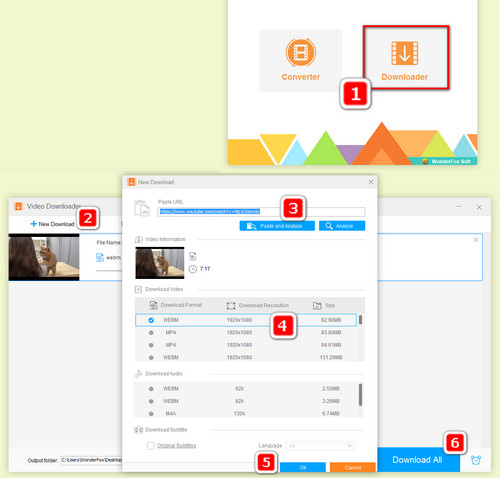Click the paste URL clipboard icon
Screen dimensions: 500x478
point(141,208)
